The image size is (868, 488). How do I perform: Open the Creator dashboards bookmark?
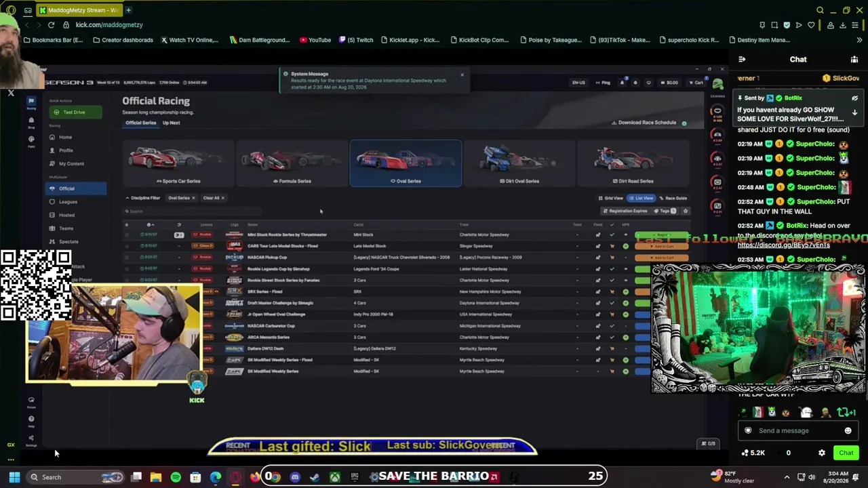pyautogui.click(x=123, y=40)
